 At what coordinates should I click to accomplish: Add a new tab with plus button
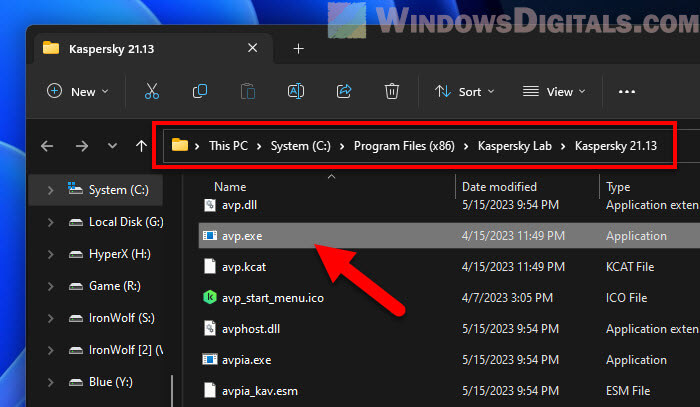pos(299,49)
